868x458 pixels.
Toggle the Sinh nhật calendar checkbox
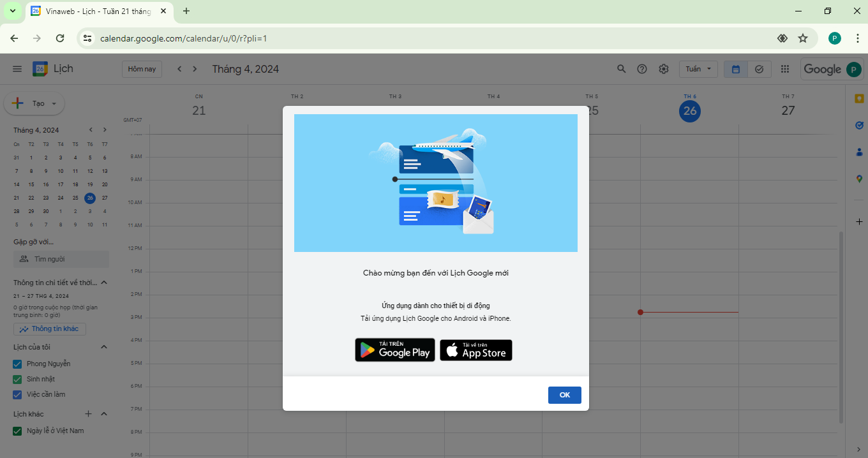click(x=18, y=379)
